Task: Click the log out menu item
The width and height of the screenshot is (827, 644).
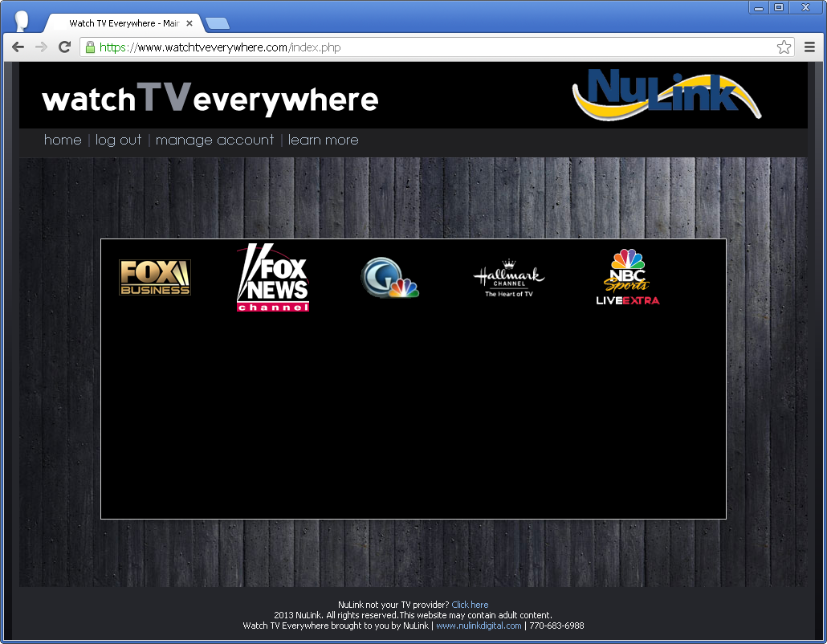Action: coord(118,140)
